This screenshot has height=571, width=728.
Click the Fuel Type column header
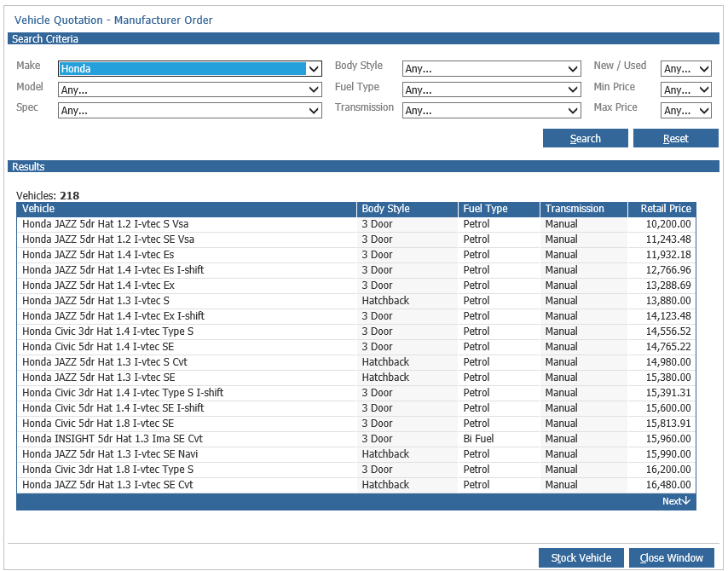click(499, 209)
